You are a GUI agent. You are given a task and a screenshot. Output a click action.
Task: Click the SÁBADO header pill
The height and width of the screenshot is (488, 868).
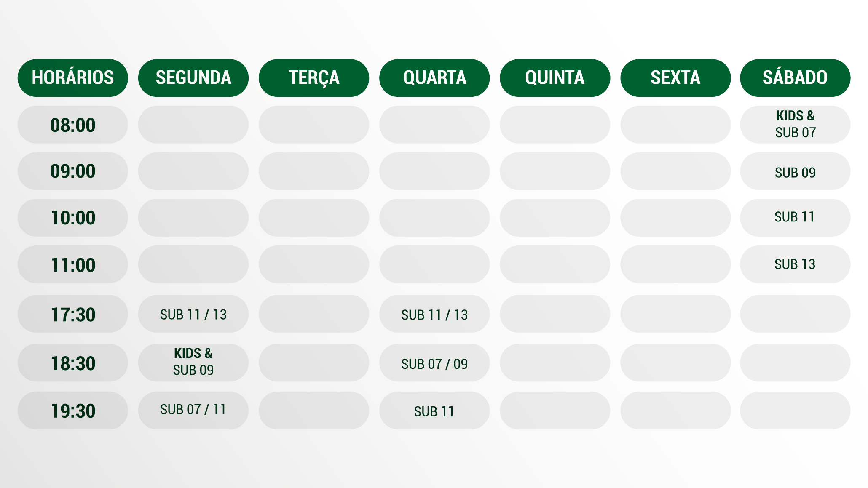[x=795, y=78]
